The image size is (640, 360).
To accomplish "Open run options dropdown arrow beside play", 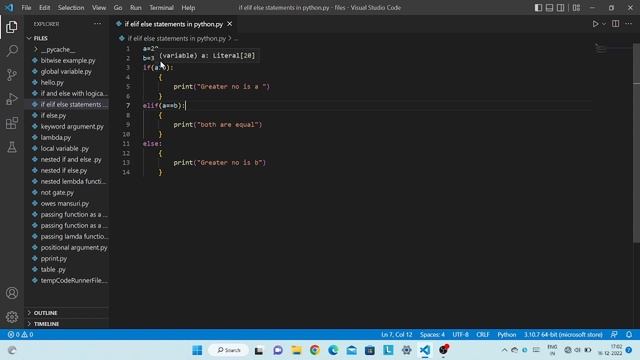I will point(604,24).
